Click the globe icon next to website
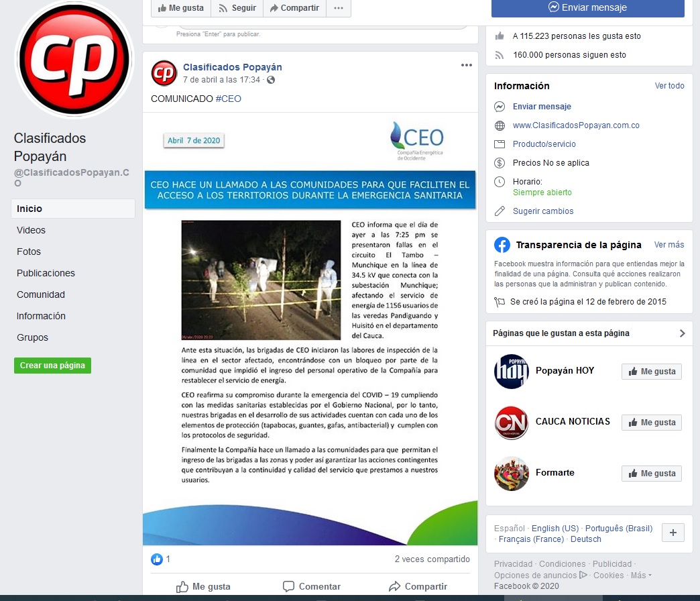The height and width of the screenshot is (601, 700). click(x=500, y=125)
